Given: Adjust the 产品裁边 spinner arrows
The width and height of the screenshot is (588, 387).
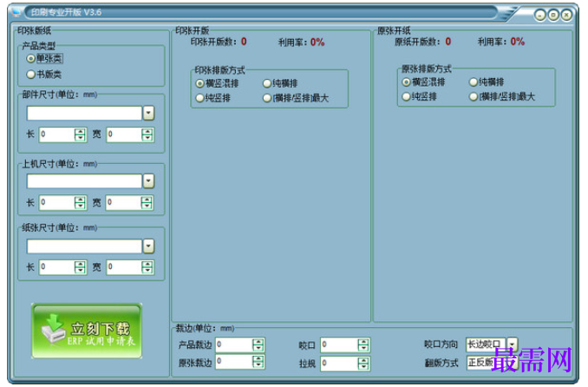Looking at the screenshot, I should click(x=258, y=344).
